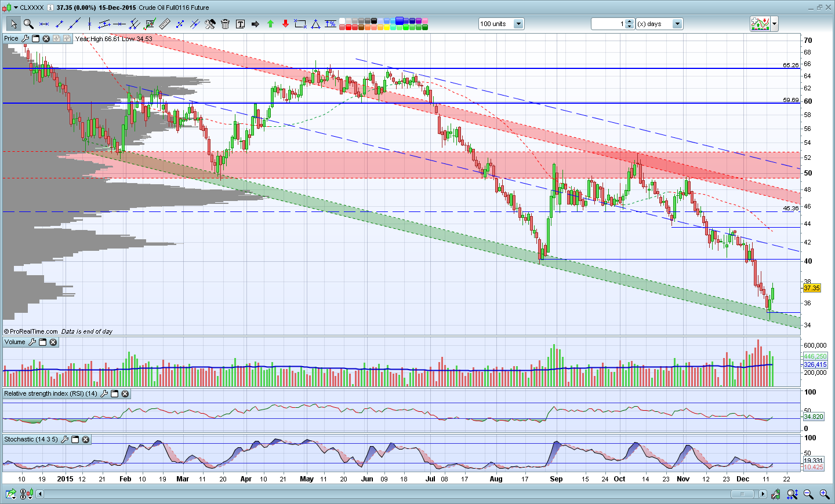Viewport: 835px width, 504px height.
Task: Zoom out with the minus magnifier
Action: (808, 494)
